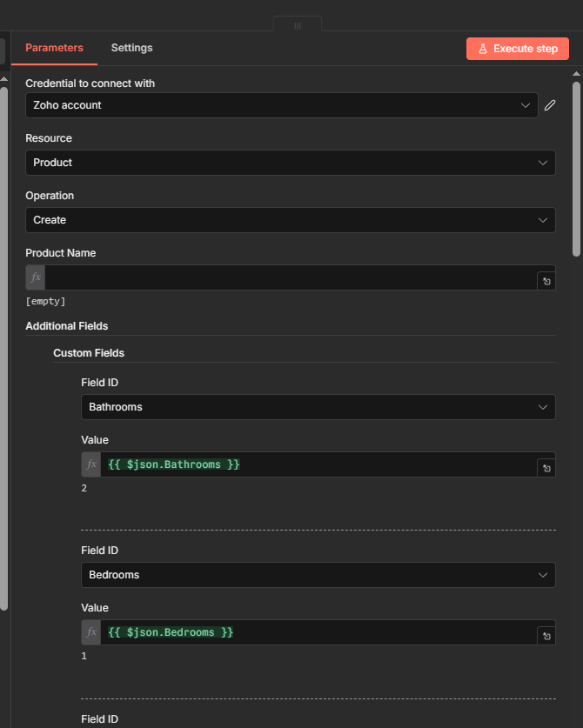The height and width of the screenshot is (728, 583).
Task: Open the expression editor icon for Product Name
Action: click(546, 281)
